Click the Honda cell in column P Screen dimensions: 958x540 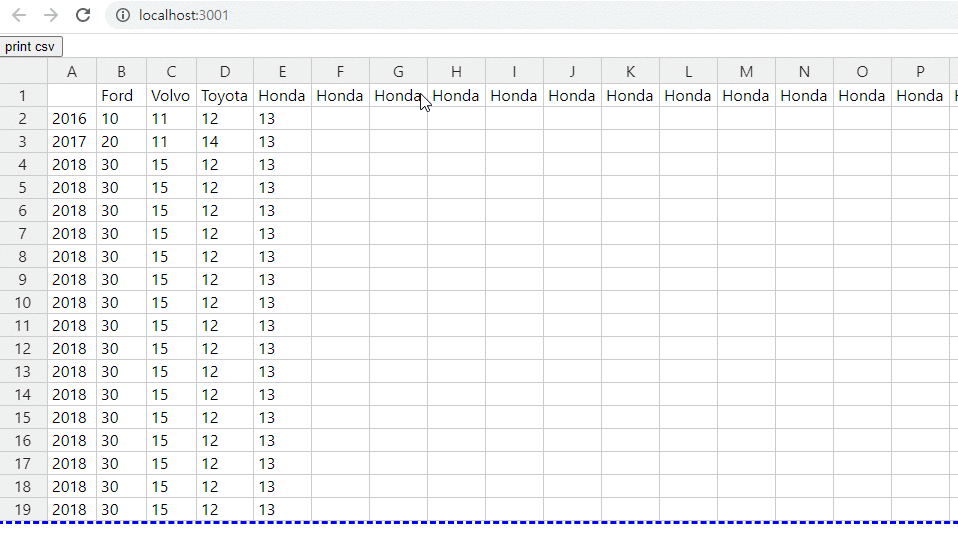point(921,96)
